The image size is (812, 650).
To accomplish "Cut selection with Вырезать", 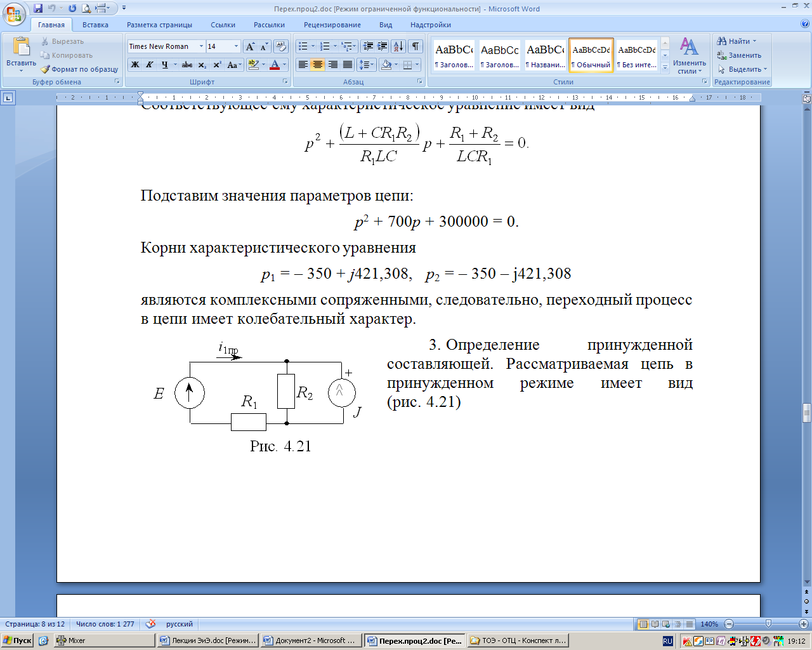I will click(62, 41).
